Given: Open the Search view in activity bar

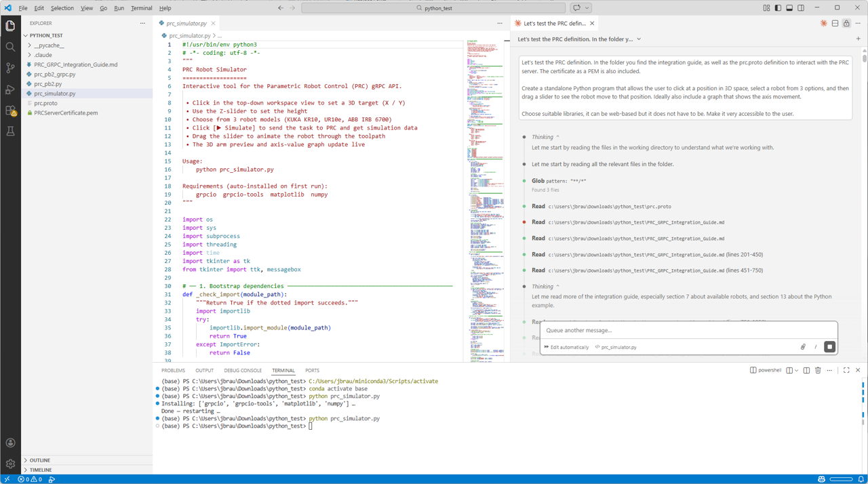Looking at the screenshot, I should [10, 47].
